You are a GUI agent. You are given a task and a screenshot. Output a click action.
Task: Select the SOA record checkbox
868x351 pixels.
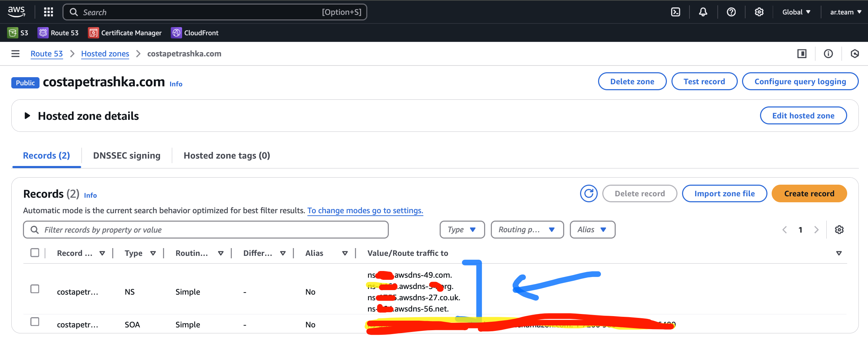[x=35, y=322]
